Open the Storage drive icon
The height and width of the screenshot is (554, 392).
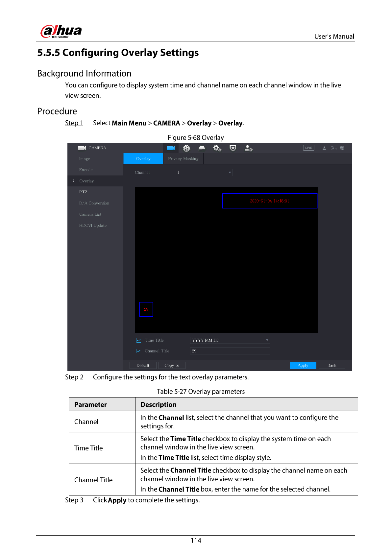(202, 148)
